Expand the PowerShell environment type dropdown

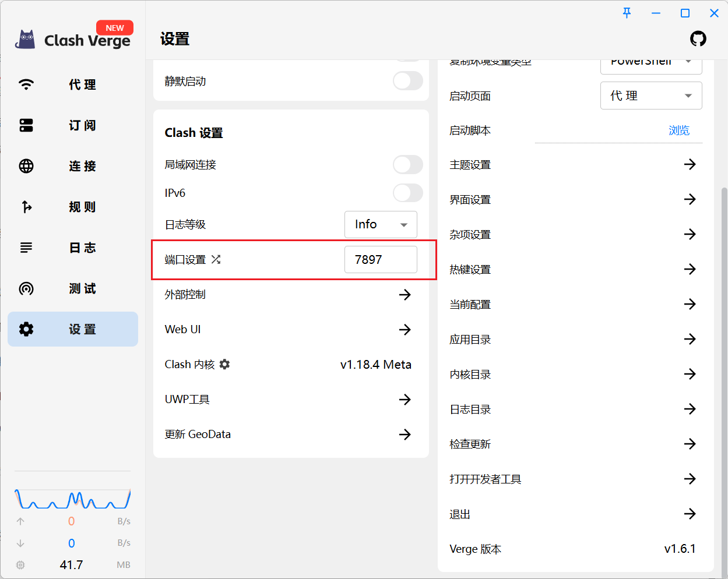pyautogui.click(x=650, y=63)
